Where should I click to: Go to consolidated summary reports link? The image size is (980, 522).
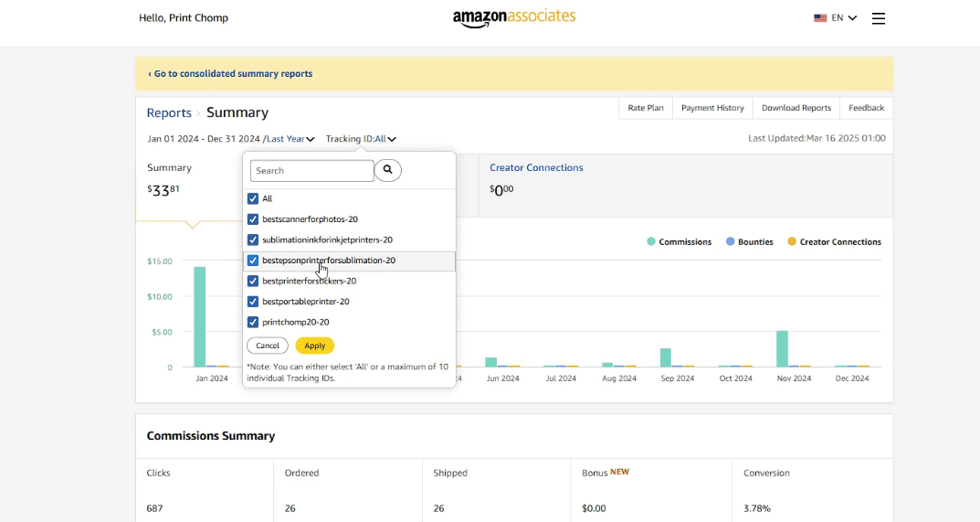[x=230, y=74]
